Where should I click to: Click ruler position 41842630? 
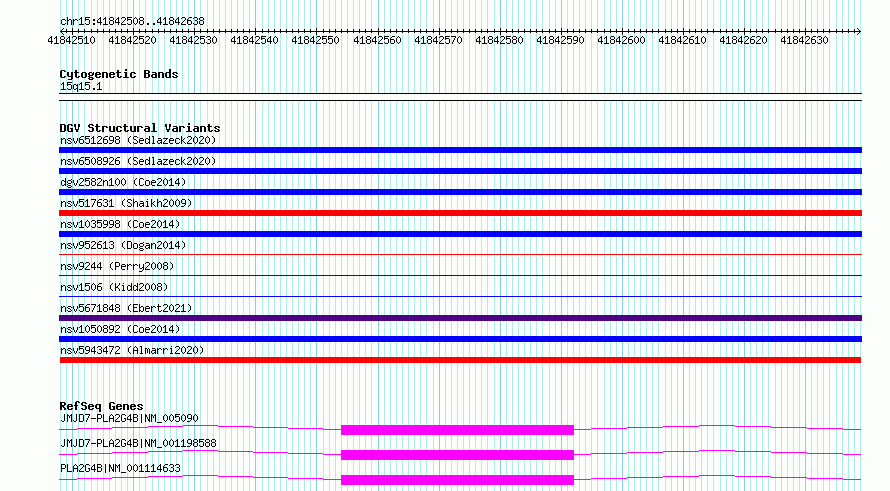(804, 40)
